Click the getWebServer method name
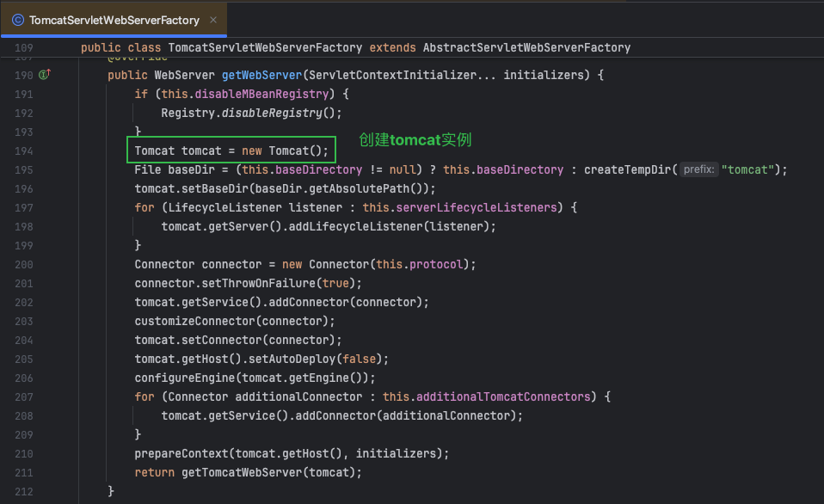This screenshot has height=504, width=824. click(x=261, y=75)
